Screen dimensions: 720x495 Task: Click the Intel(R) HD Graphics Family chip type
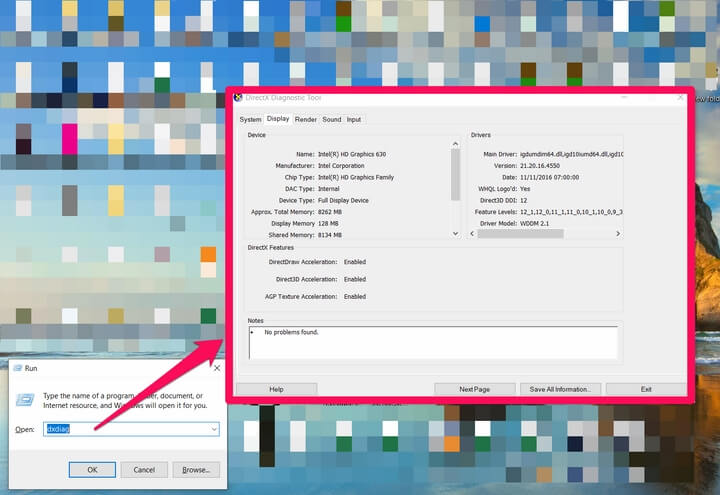click(356, 177)
